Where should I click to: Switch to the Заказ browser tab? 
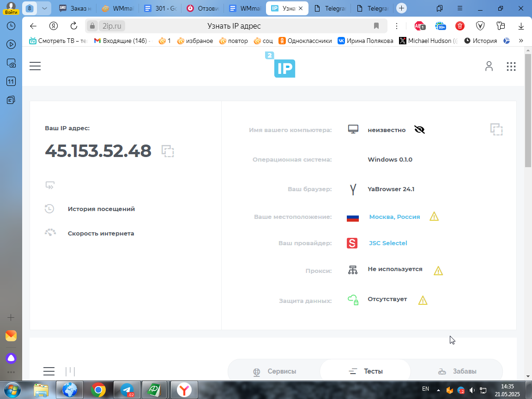[75, 8]
